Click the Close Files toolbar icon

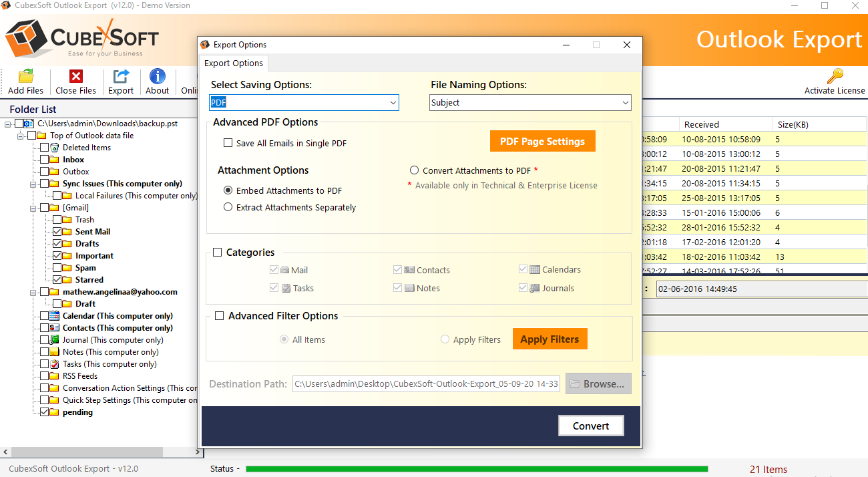tap(76, 76)
